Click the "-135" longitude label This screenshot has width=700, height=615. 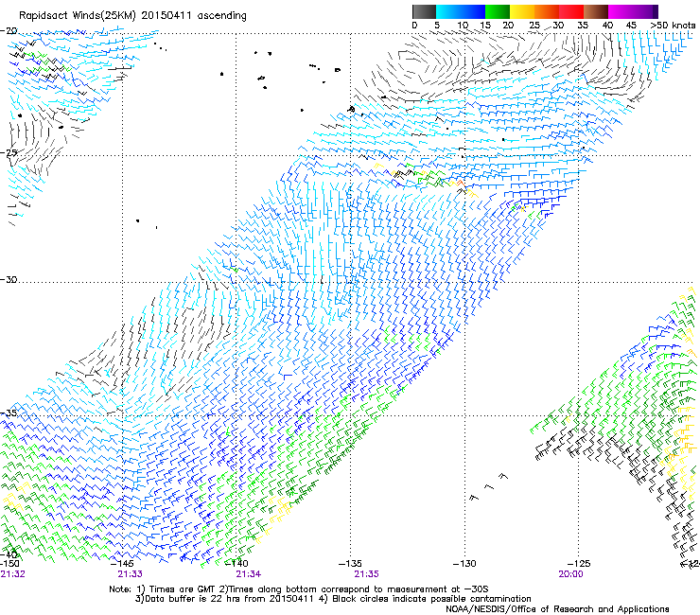350,564
